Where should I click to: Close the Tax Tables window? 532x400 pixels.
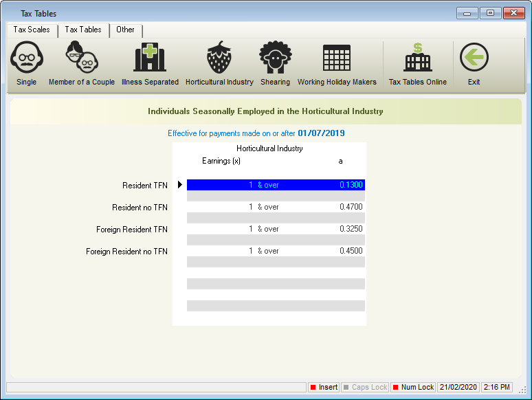coord(513,13)
